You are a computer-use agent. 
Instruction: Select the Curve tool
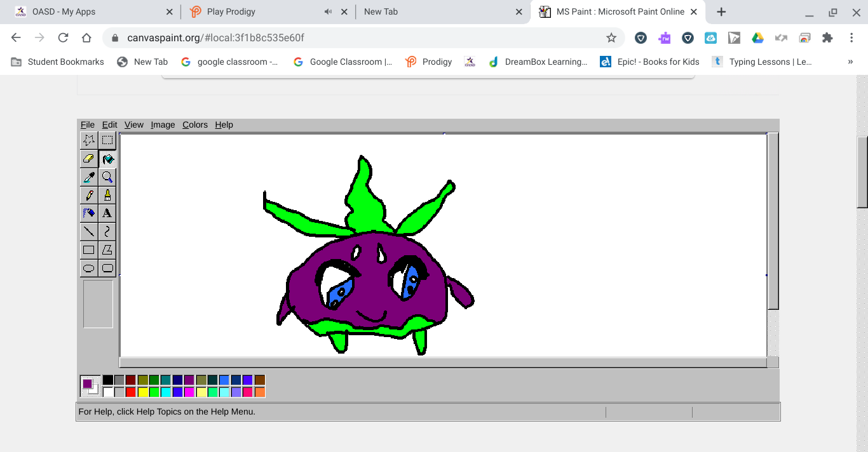pyautogui.click(x=107, y=231)
